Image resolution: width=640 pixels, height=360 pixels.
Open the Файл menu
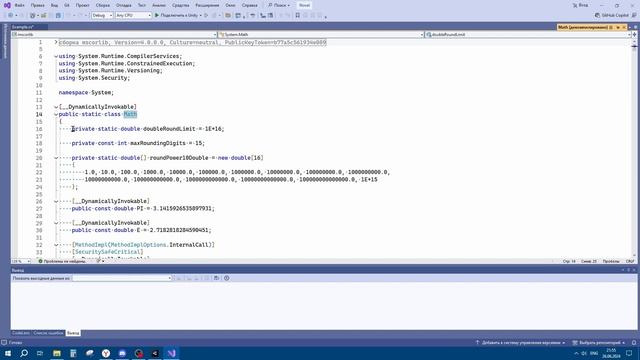point(19,5)
